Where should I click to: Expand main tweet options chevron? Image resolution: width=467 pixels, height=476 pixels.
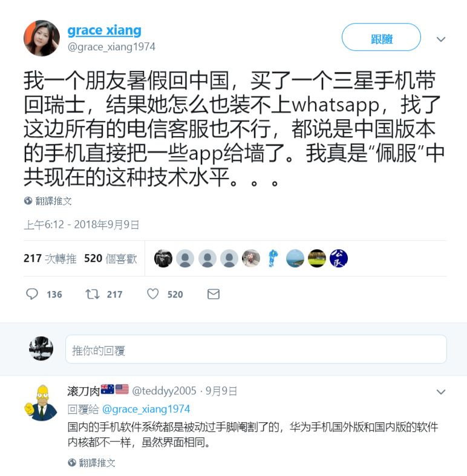pos(440,39)
